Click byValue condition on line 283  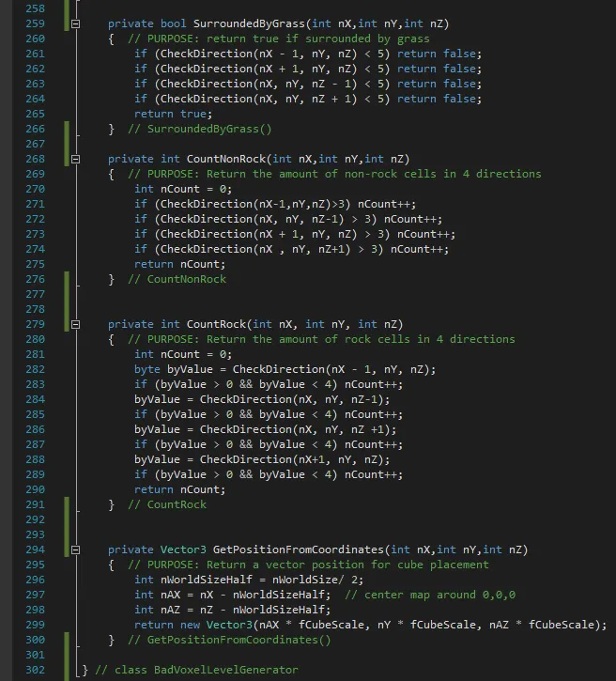pos(246,384)
